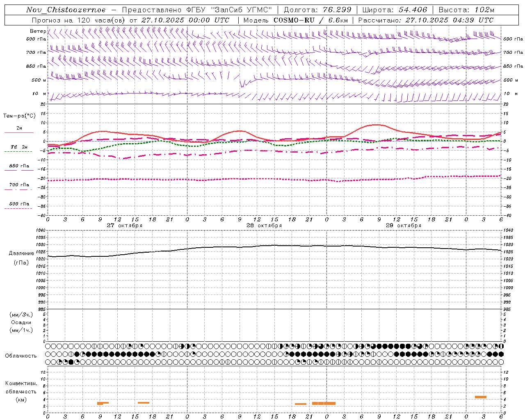Click the (мм/3ч.) precipitation unit label

tap(21, 315)
